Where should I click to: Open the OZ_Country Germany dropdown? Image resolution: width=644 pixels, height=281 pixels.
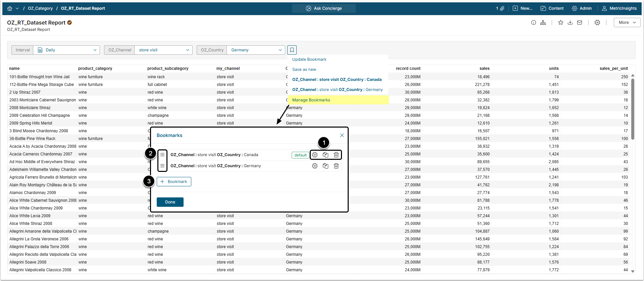tap(256, 50)
